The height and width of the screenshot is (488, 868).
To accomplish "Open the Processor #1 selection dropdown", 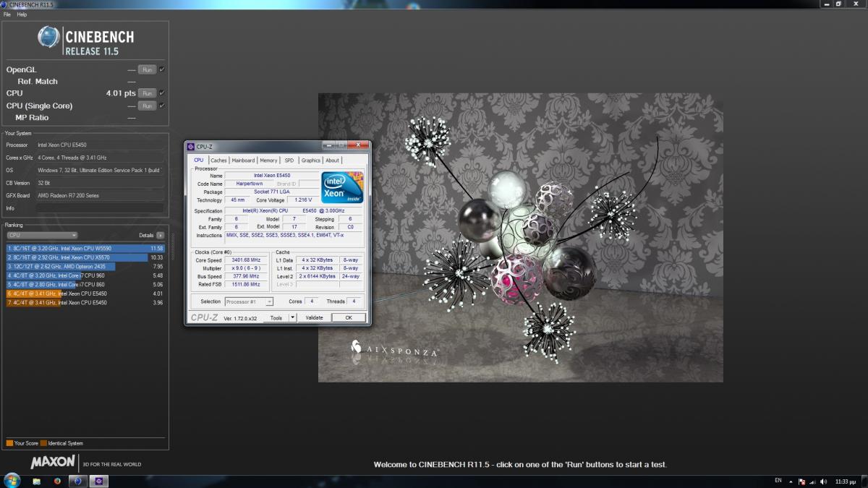I will pos(249,301).
